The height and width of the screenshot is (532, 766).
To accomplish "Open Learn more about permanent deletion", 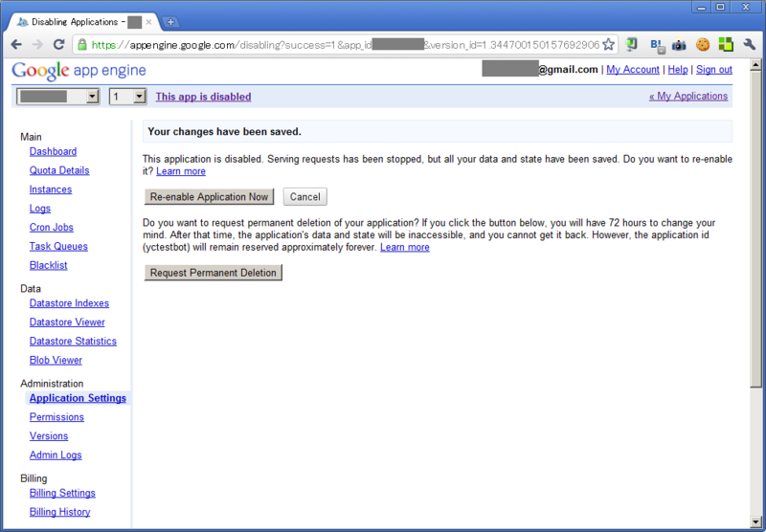I will [404, 248].
